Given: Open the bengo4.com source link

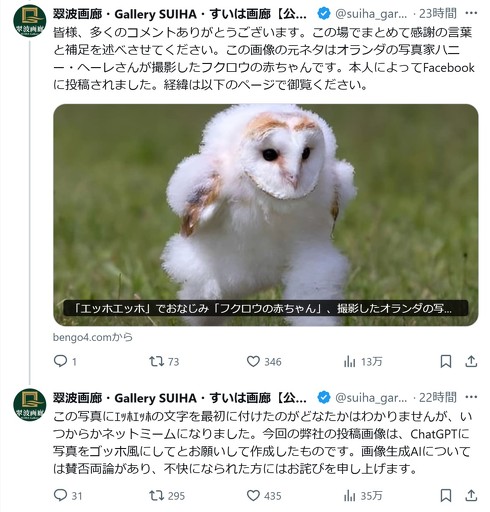Looking at the screenshot, I should pyautogui.click(x=93, y=337).
